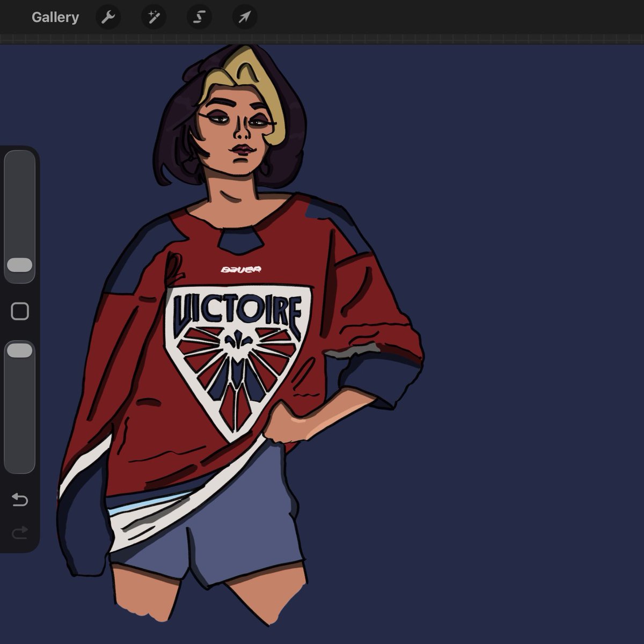Activate the Transform arrow tool

point(245,17)
